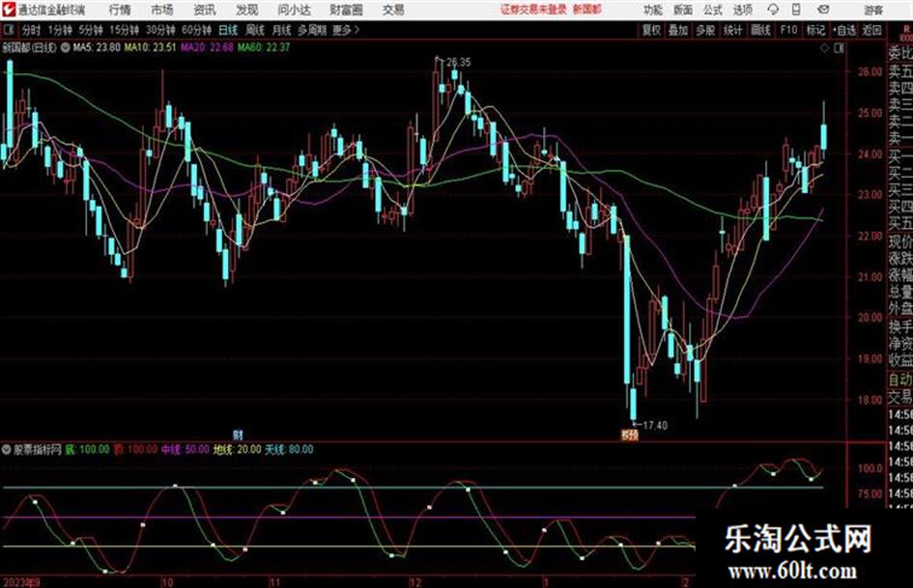The image size is (913, 588).
Task: Click the orange 标预 marker below the 17.40 low
Action: [x=629, y=434]
